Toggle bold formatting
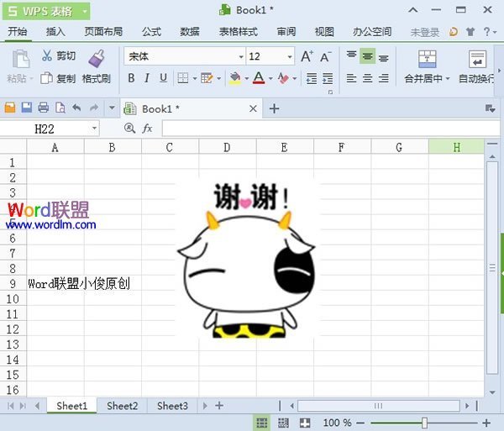 pos(131,78)
